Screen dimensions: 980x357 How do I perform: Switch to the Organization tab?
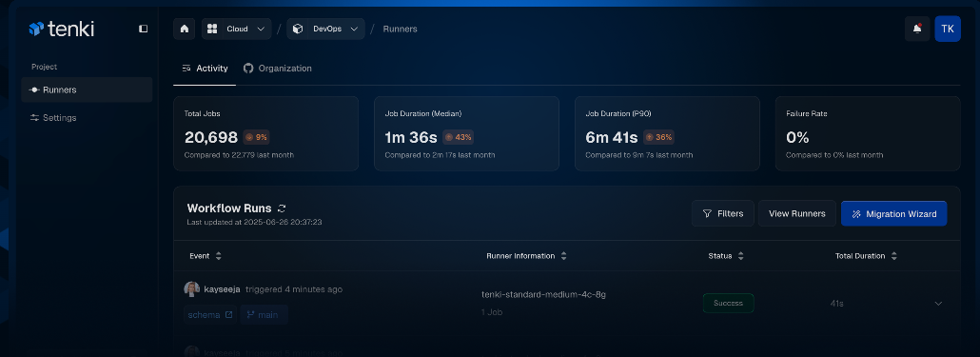278,69
